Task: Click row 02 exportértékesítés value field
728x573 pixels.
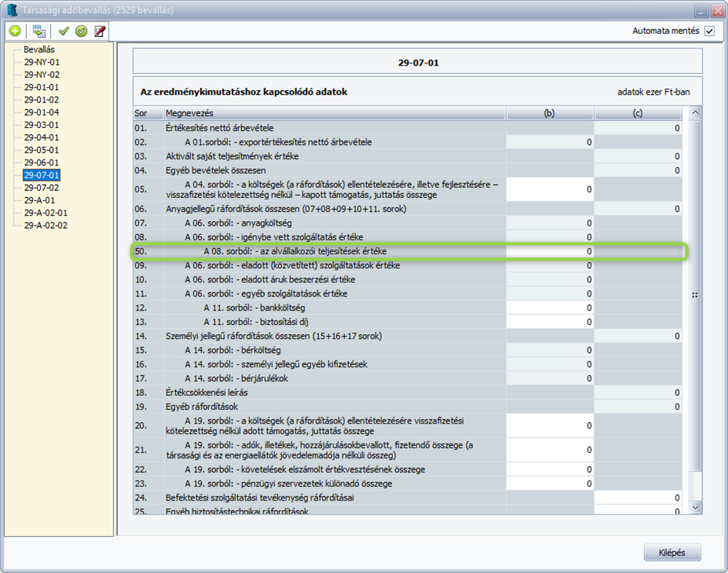Action: [x=550, y=142]
